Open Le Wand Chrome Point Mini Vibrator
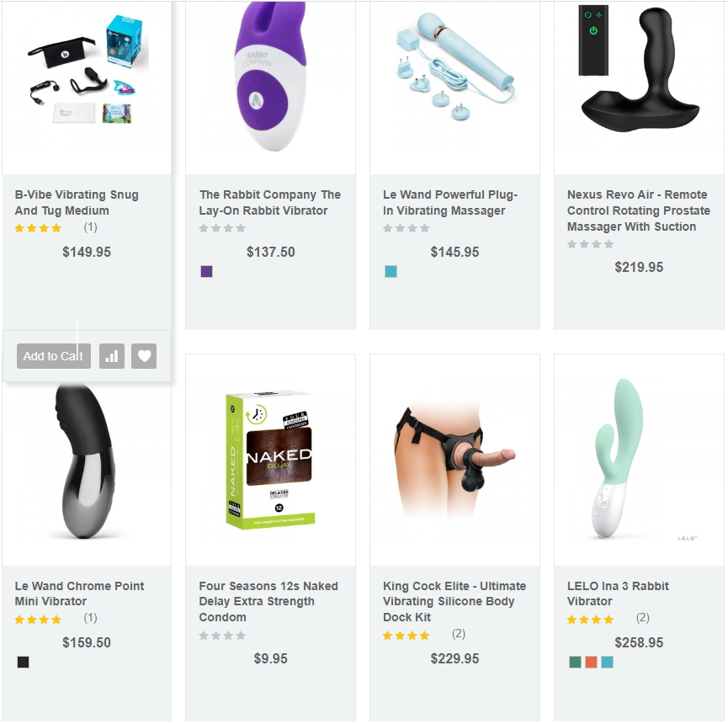Image resolution: width=728 pixels, height=724 pixels. pos(79,594)
